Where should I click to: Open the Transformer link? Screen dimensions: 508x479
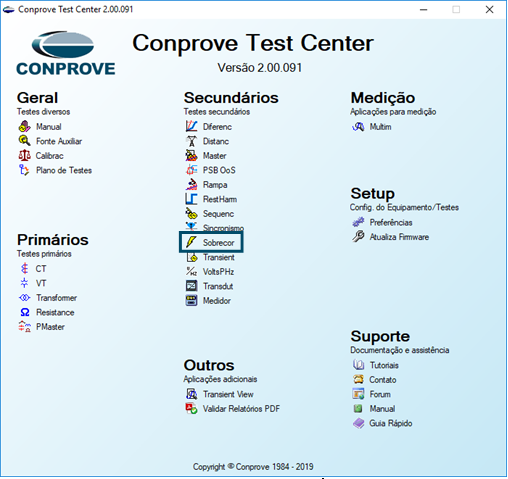(56, 298)
